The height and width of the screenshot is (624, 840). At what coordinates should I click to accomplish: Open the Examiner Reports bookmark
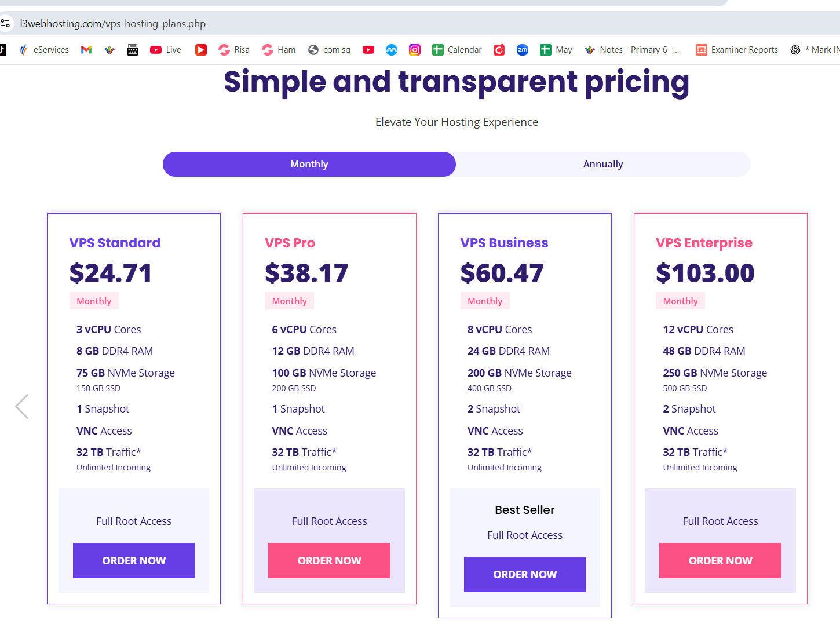pos(737,50)
